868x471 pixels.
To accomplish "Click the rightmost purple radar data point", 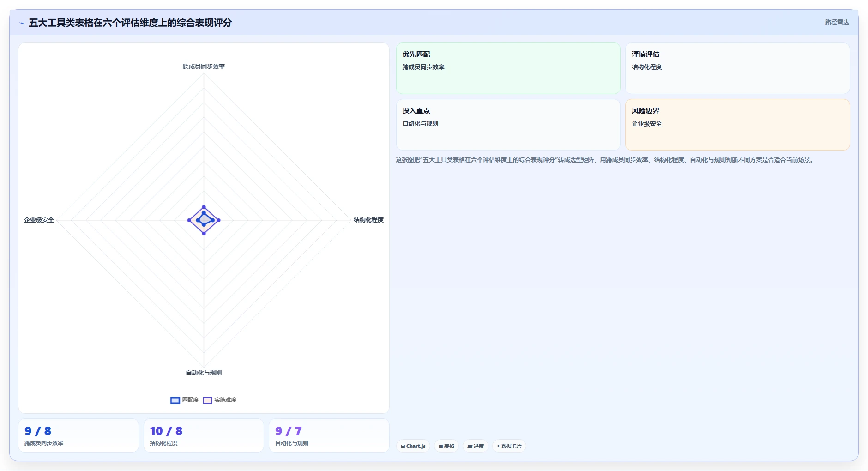I will coord(218,220).
